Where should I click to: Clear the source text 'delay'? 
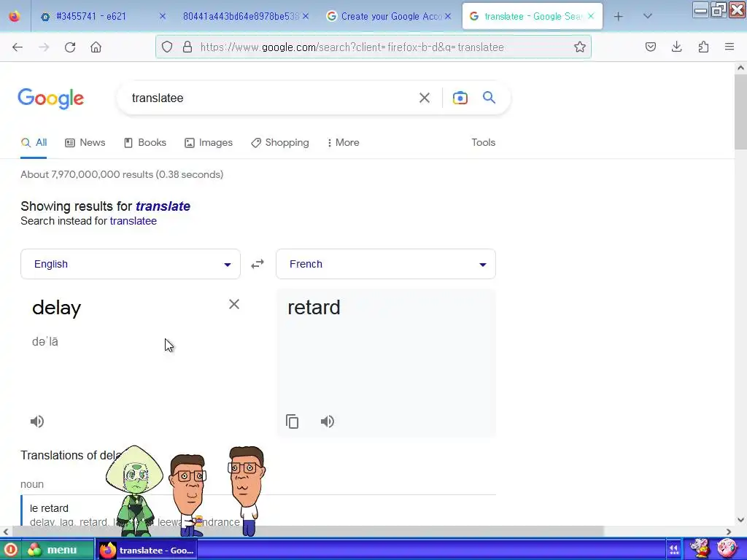pyautogui.click(x=234, y=304)
